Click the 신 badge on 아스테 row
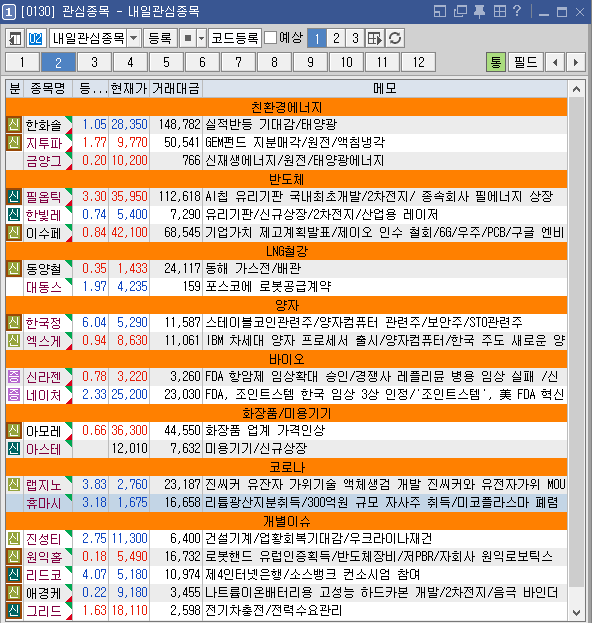592x623 pixels. click(14, 449)
